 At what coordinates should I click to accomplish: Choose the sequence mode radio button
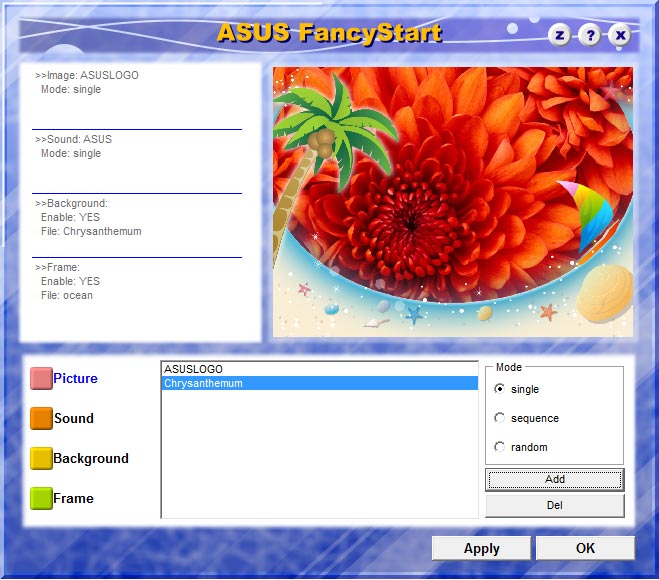click(x=499, y=418)
